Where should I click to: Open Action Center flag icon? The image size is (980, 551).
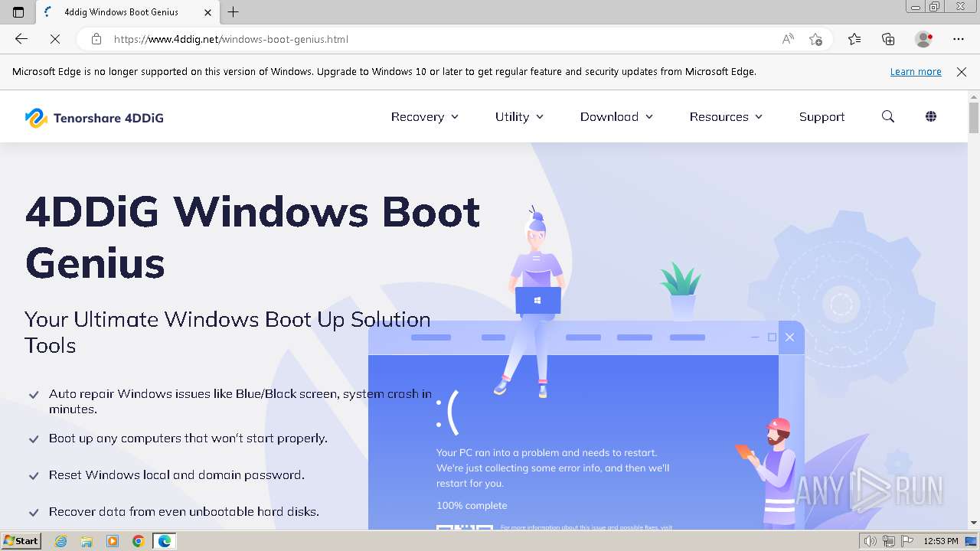click(906, 541)
